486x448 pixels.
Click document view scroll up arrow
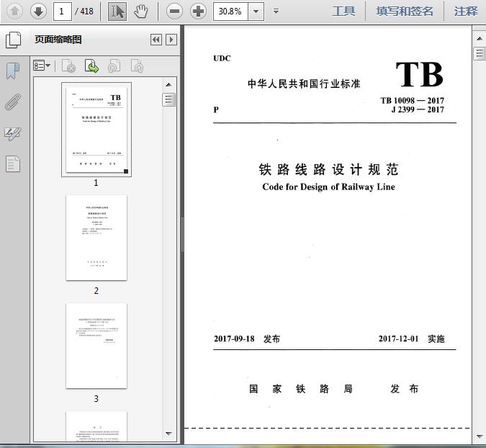coord(480,38)
